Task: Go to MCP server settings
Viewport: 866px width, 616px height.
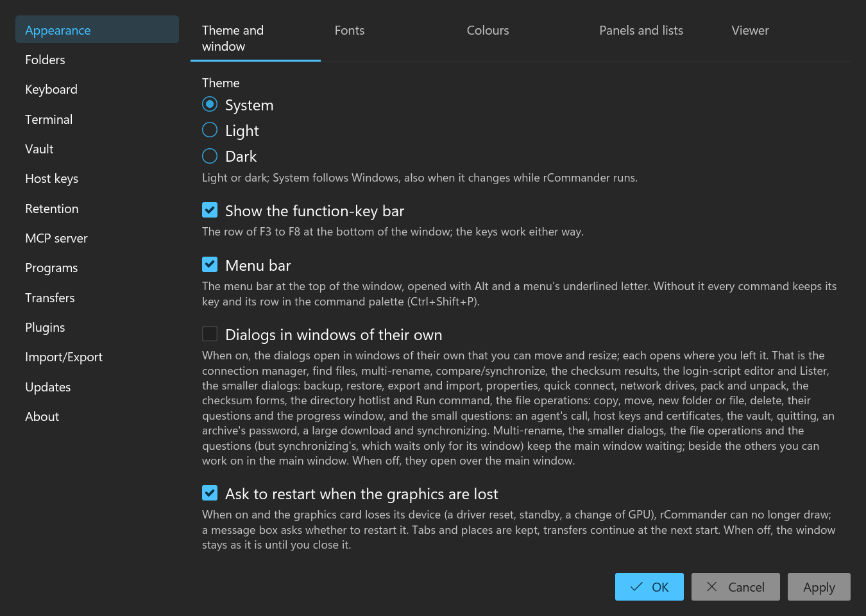Action: 97,238
